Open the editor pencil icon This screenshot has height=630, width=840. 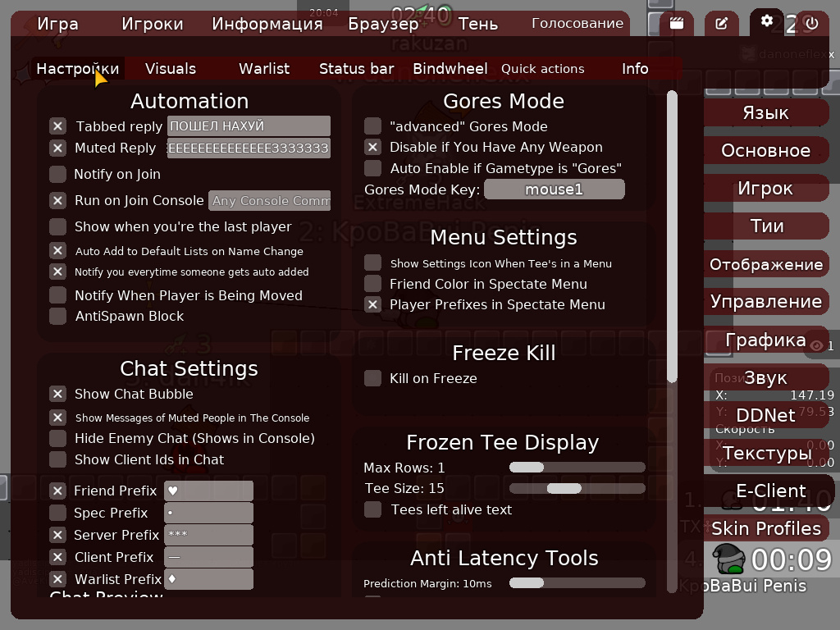[x=722, y=24]
